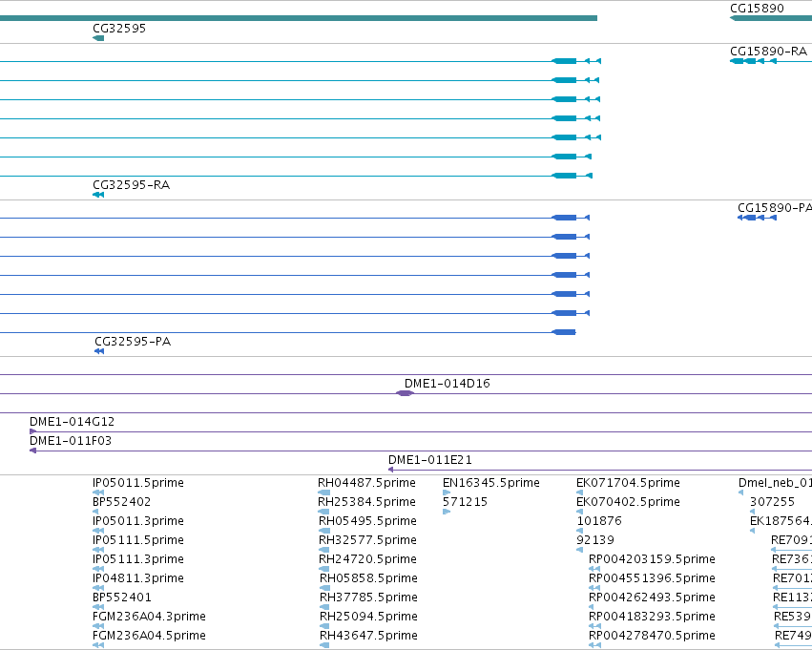Select the RH24720.5prime EST label

click(367, 559)
